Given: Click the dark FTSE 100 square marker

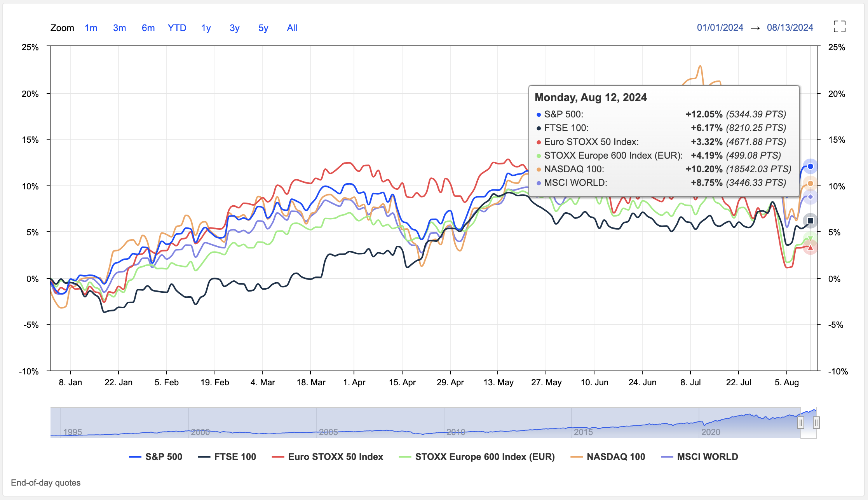Looking at the screenshot, I should pos(810,221).
